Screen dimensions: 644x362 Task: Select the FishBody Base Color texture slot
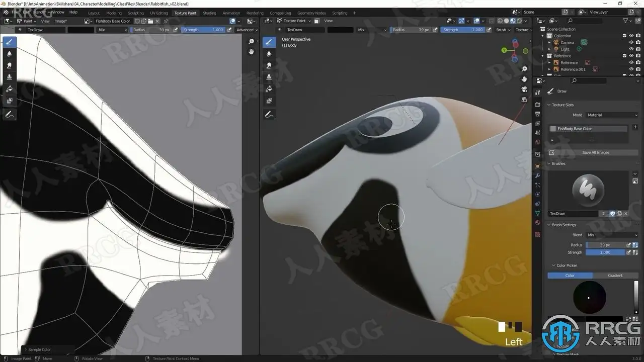tap(589, 129)
